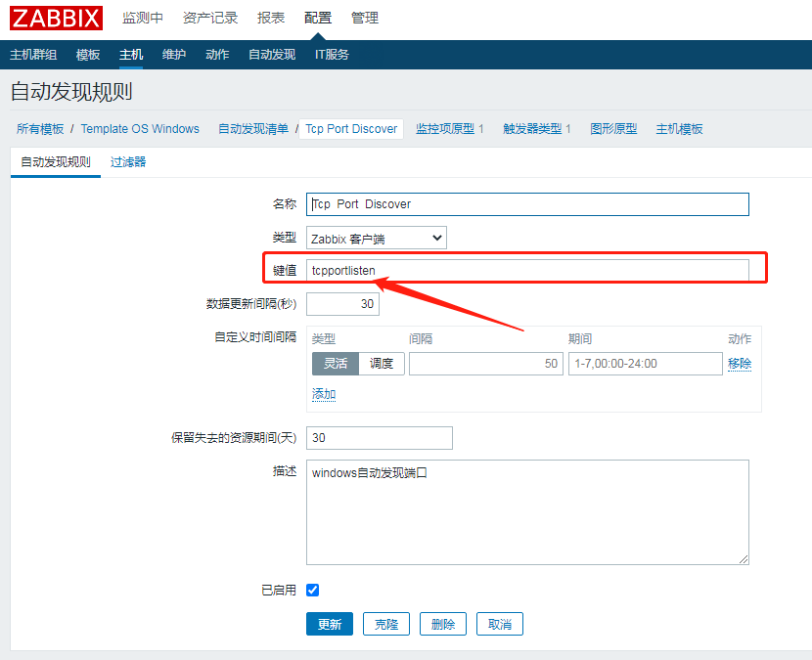Select the 灵活 interval type

(x=336, y=364)
